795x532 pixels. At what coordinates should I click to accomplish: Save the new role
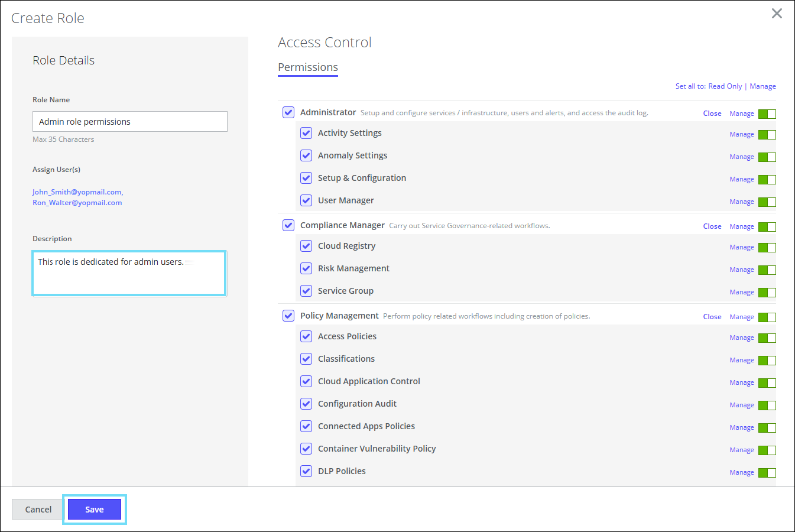[x=95, y=510]
